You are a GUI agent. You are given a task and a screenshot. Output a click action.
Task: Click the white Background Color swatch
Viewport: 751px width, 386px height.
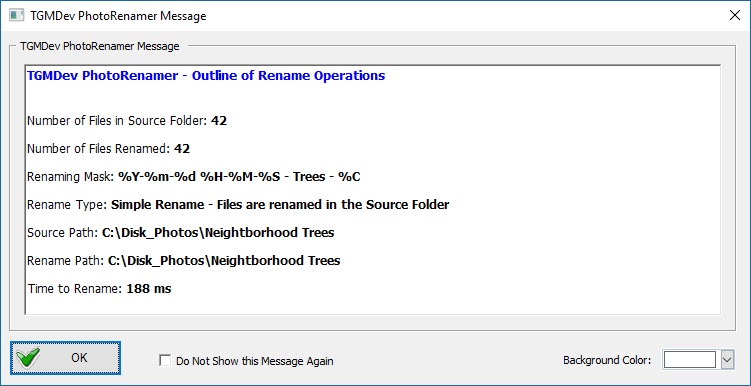tap(690, 360)
